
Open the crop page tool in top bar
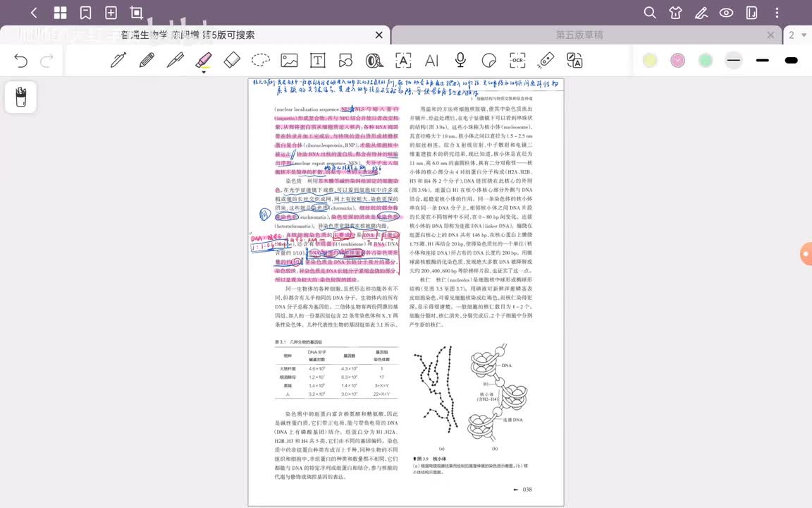(x=136, y=13)
